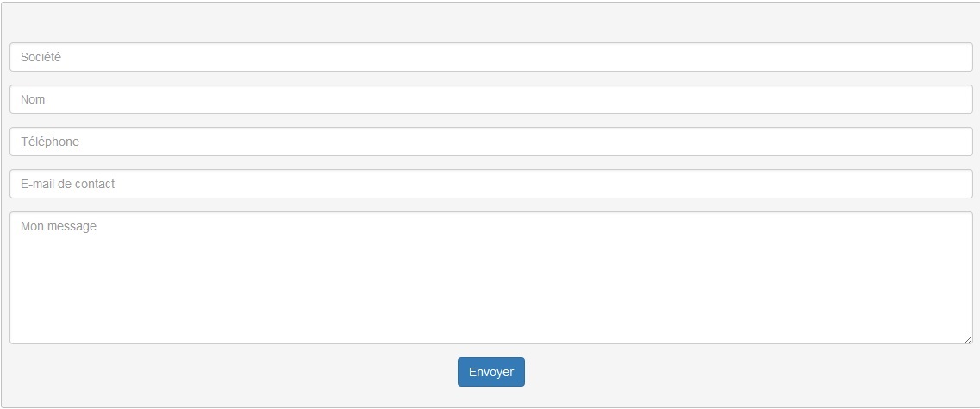Screen dimensions: 980x409
Task: Click the 'Nom' placeholder text
Action: tap(33, 99)
